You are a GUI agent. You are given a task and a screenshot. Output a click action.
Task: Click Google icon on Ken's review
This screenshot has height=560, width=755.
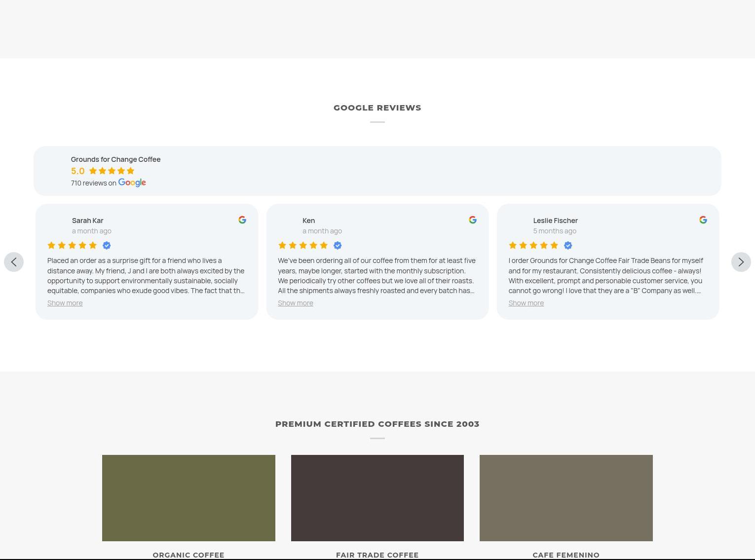click(x=472, y=220)
